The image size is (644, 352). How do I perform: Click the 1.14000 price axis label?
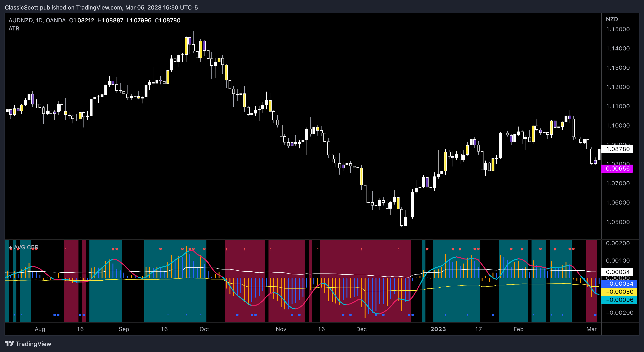coord(618,49)
